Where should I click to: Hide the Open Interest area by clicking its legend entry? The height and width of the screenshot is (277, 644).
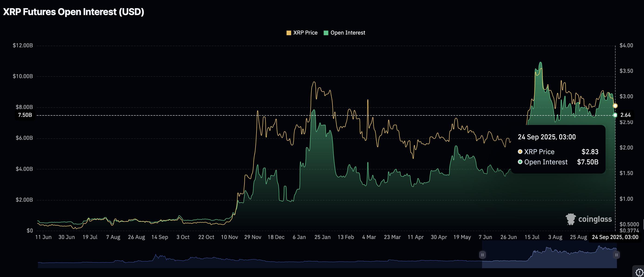(x=347, y=32)
